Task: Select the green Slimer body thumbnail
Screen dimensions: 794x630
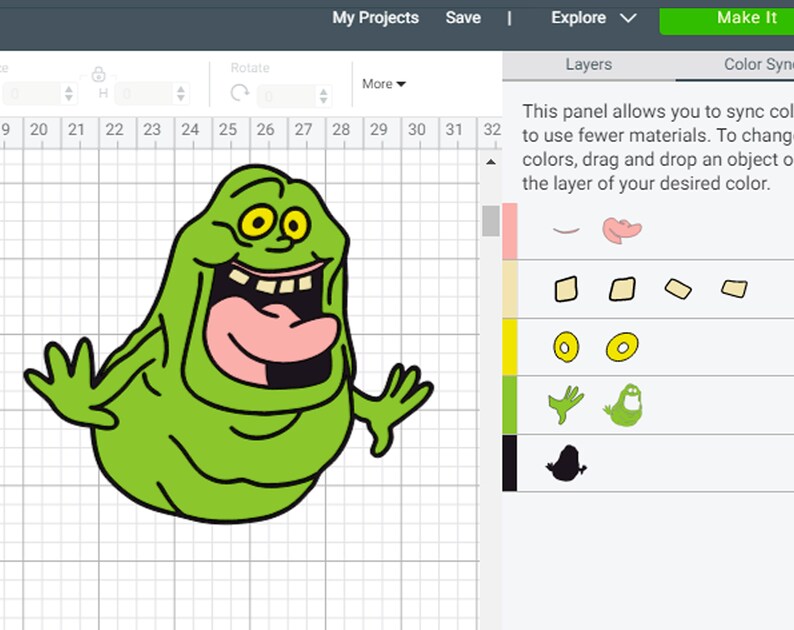Action: click(x=624, y=405)
